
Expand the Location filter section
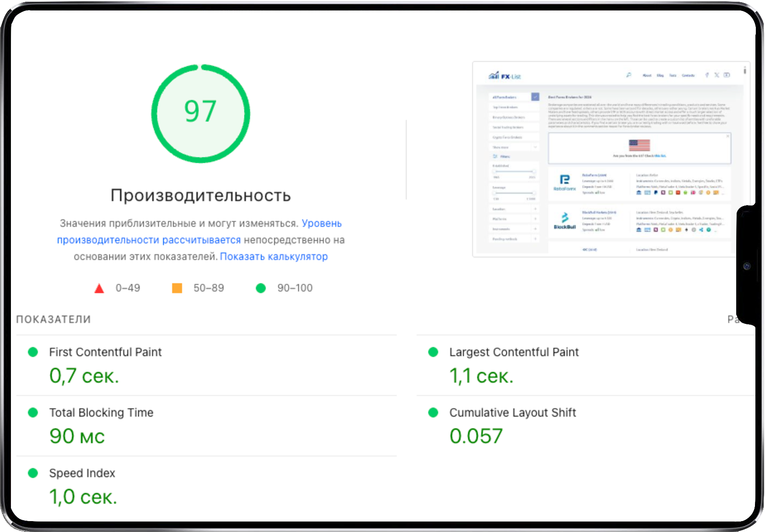coord(514,209)
